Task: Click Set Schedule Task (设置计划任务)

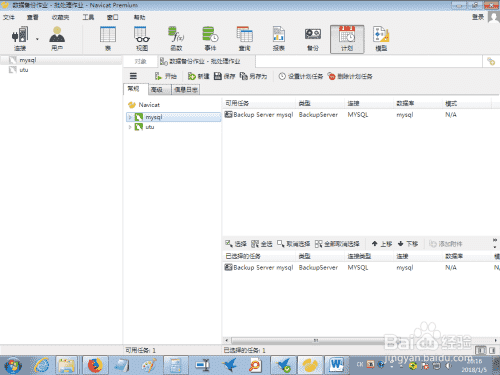Action: coord(301,76)
